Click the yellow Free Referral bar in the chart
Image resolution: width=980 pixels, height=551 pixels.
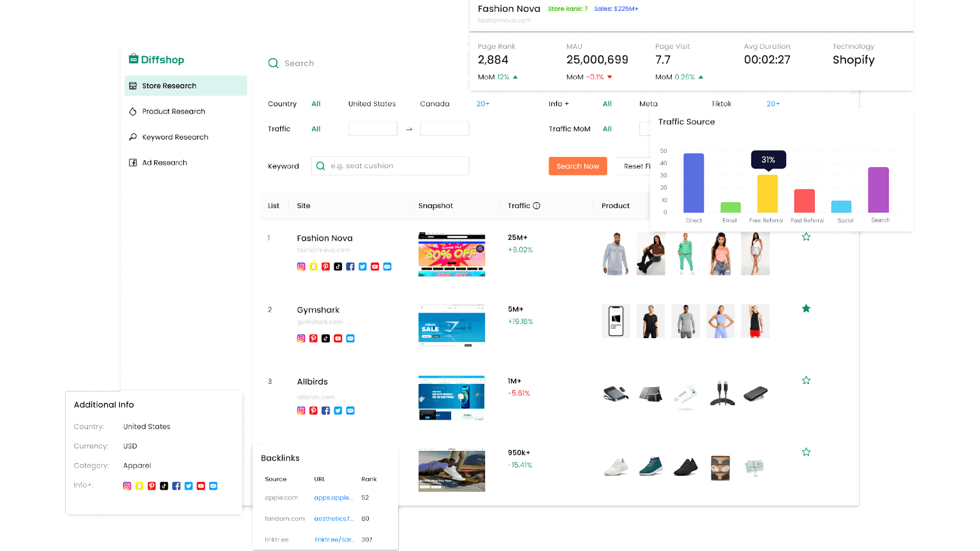[768, 194]
